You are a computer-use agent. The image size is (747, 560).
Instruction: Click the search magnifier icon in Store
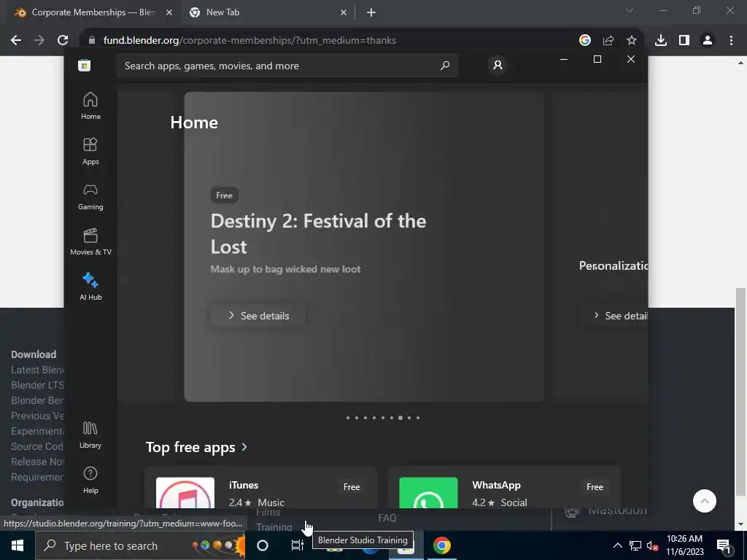point(445,66)
